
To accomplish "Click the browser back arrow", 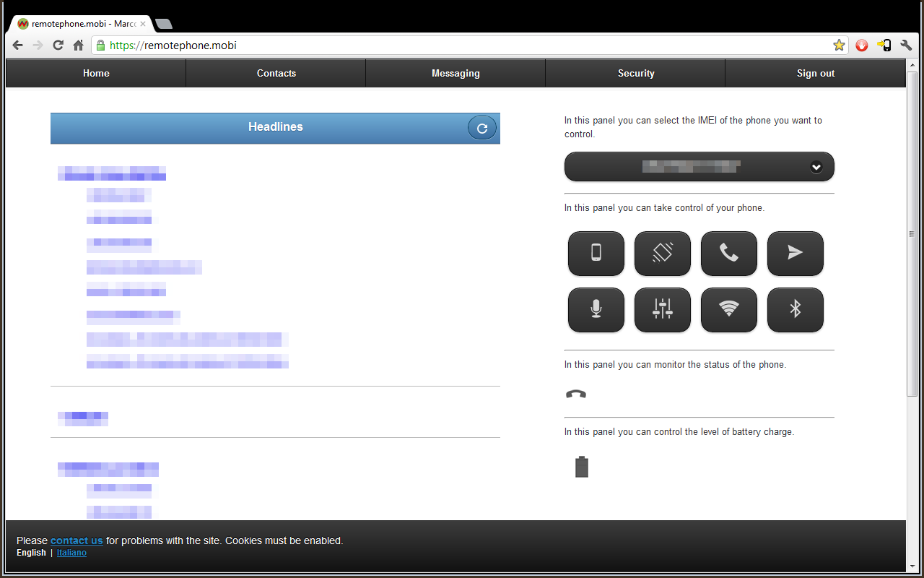I will tap(18, 46).
